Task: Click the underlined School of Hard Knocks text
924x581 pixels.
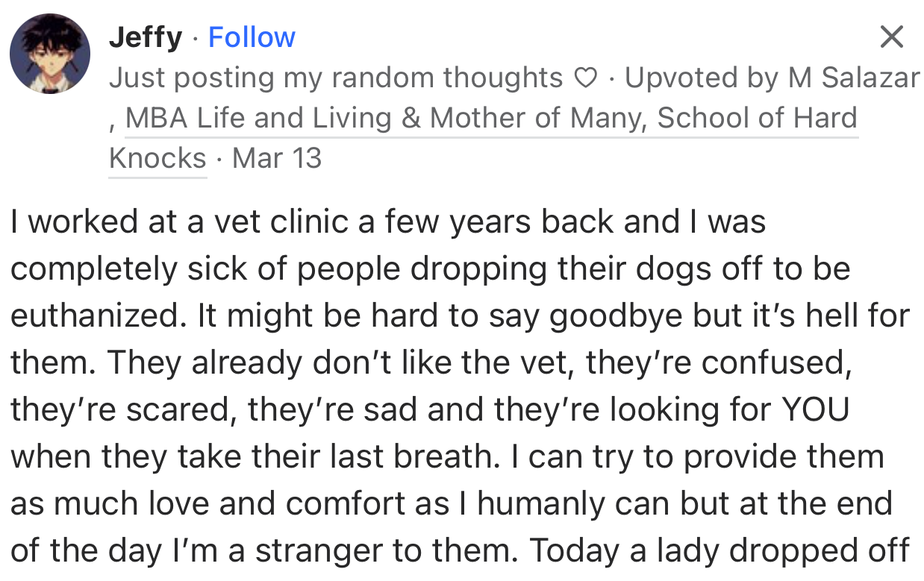Action: pos(157,157)
